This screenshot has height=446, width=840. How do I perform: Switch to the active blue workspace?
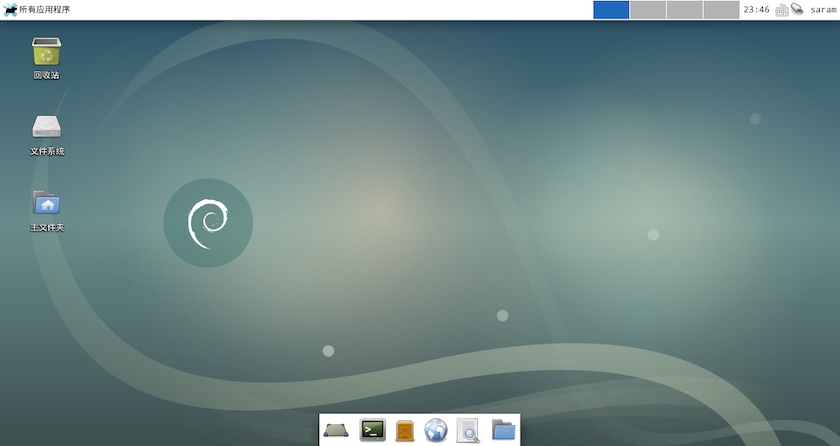click(611, 10)
